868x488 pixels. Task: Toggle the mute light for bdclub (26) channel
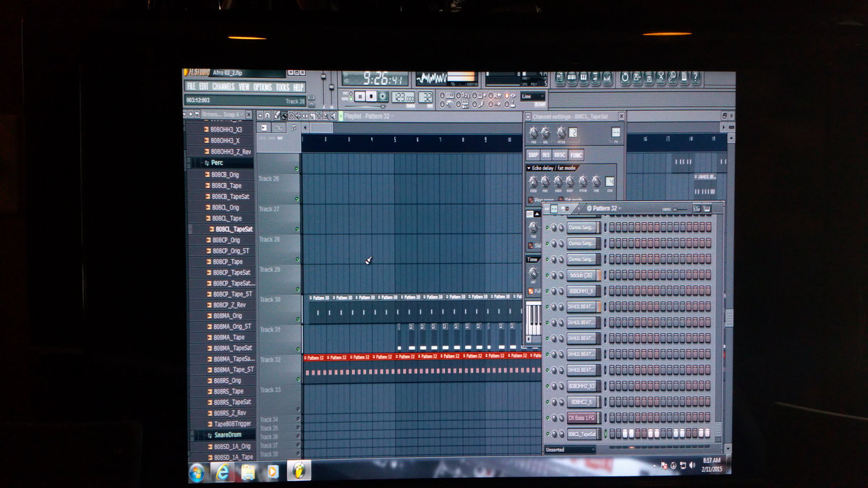click(548, 275)
